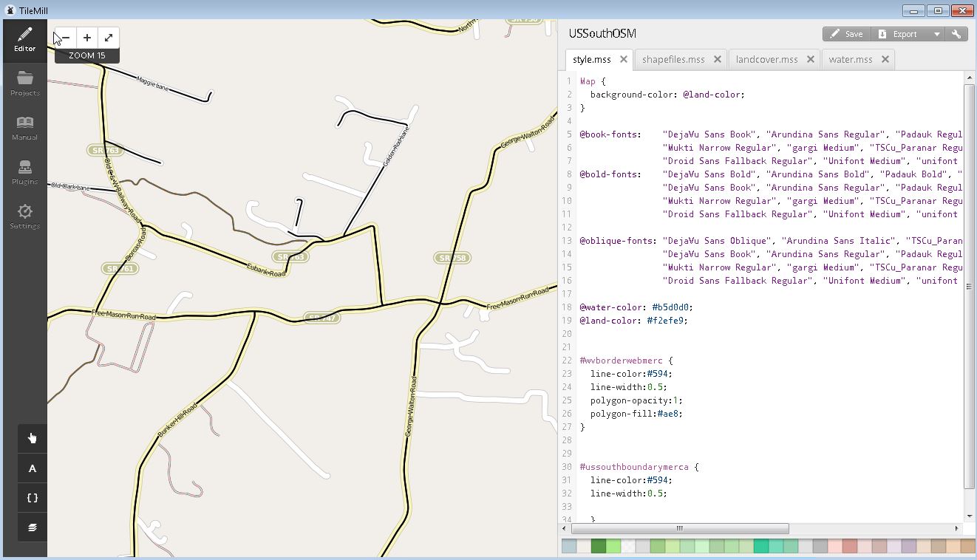The height and width of the screenshot is (560, 977).
Task: Click the Maggie Lane label on map
Action: pos(153,83)
